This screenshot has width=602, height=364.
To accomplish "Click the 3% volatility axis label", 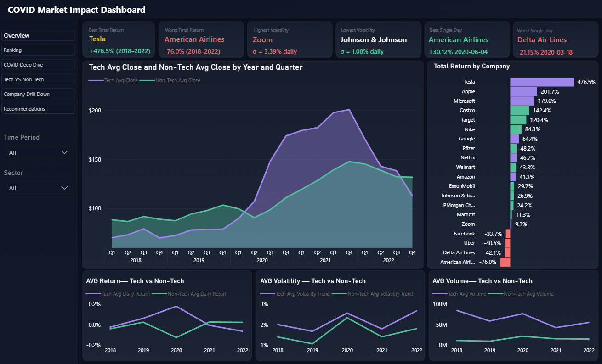I will pyautogui.click(x=264, y=304).
